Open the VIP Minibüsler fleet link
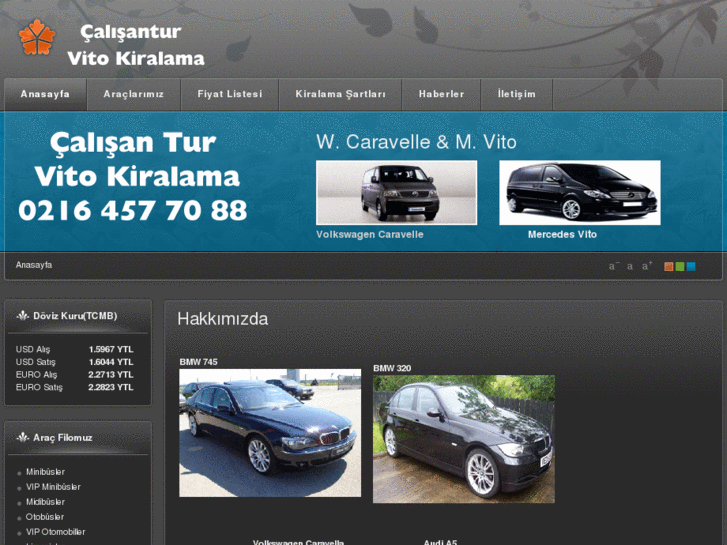Image resolution: width=727 pixels, height=545 pixels. pyautogui.click(x=53, y=487)
